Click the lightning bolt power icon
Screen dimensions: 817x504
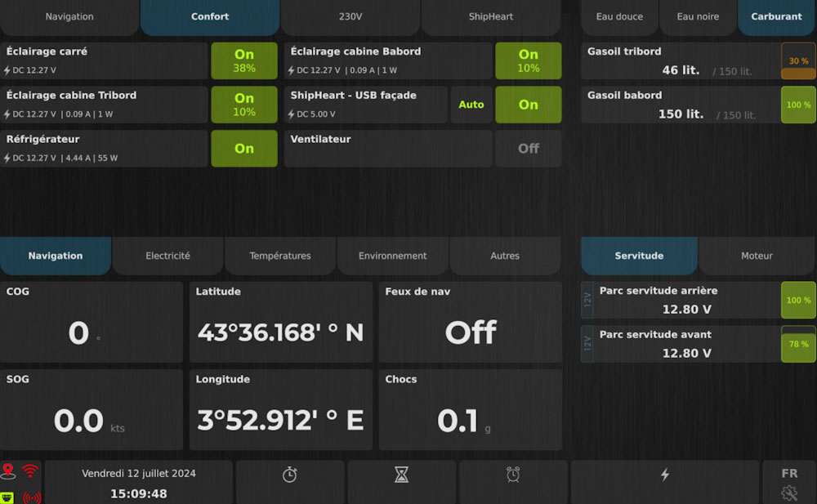[x=664, y=475]
